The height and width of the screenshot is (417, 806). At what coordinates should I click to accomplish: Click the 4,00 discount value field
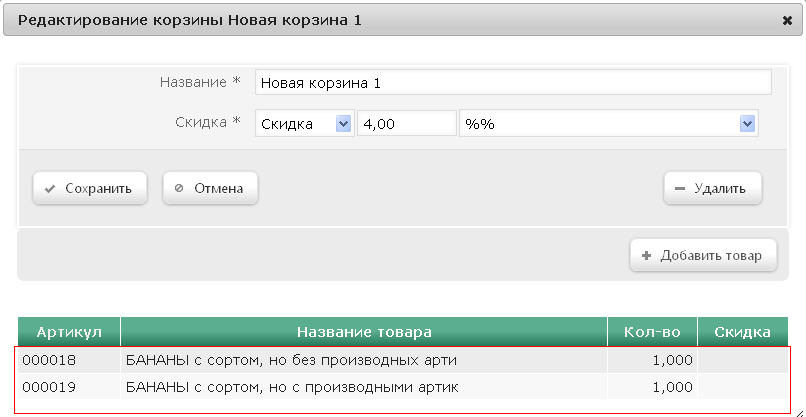pyautogui.click(x=407, y=123)
